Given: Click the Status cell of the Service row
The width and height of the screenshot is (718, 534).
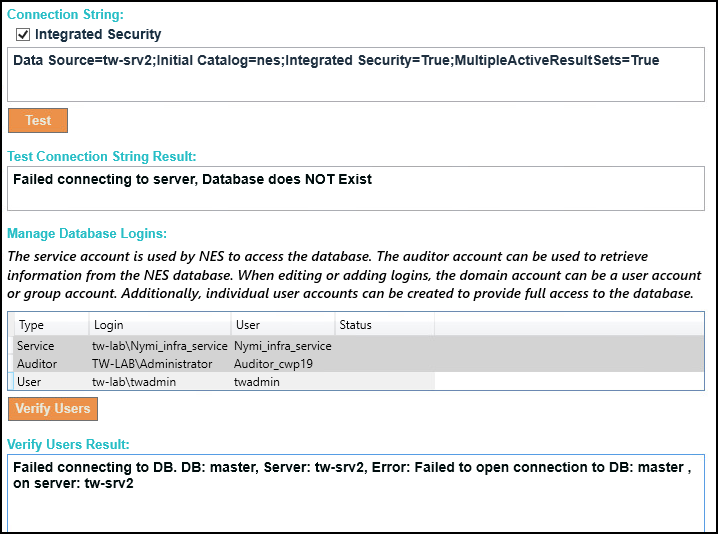Looking at the screenshot, I should click(384, 346).
